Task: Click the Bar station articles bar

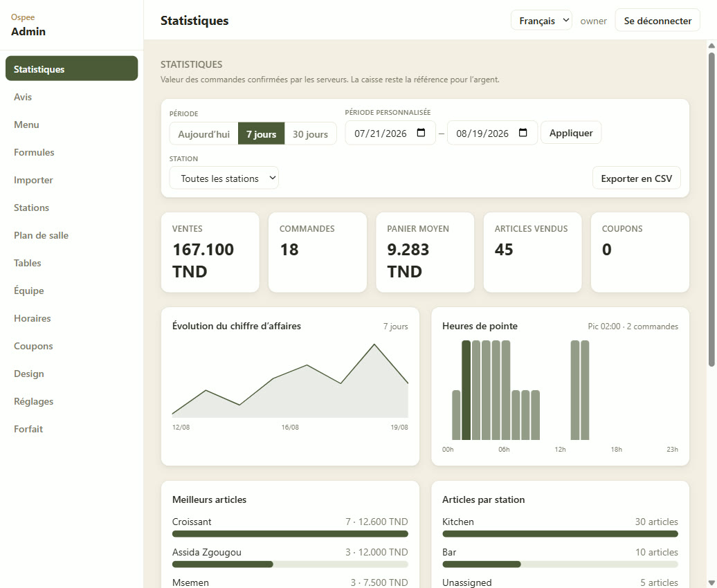Action: [560, 564]
